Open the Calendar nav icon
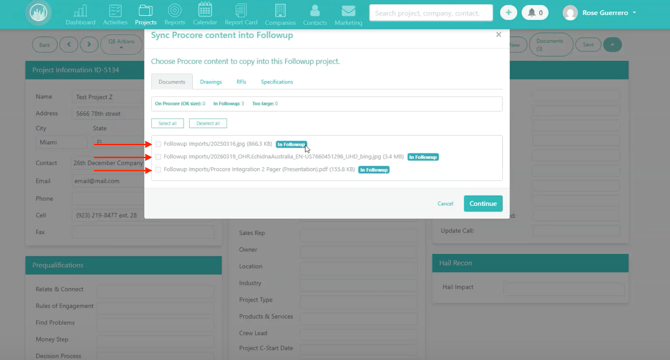The height and width of the screenshot is (360, 670). click(205, 15)
